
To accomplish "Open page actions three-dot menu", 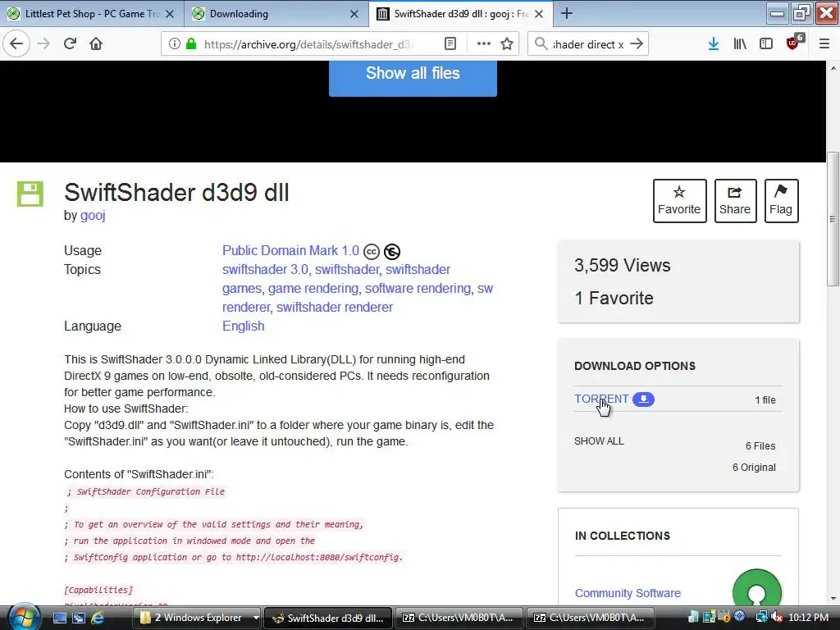I will click(x=484, y=44).
